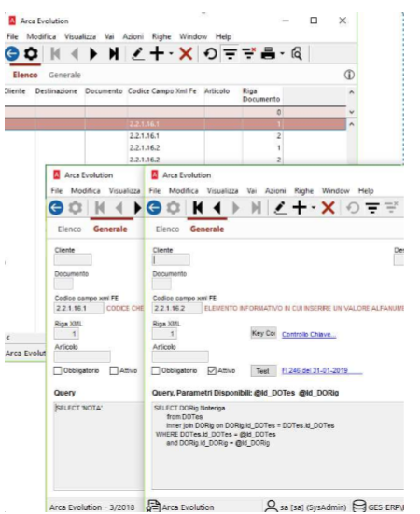Select highlighted row 2.2.1.16.1 riga 1
The height and width of the screenshot is (514, 420).
click(175, 124)
